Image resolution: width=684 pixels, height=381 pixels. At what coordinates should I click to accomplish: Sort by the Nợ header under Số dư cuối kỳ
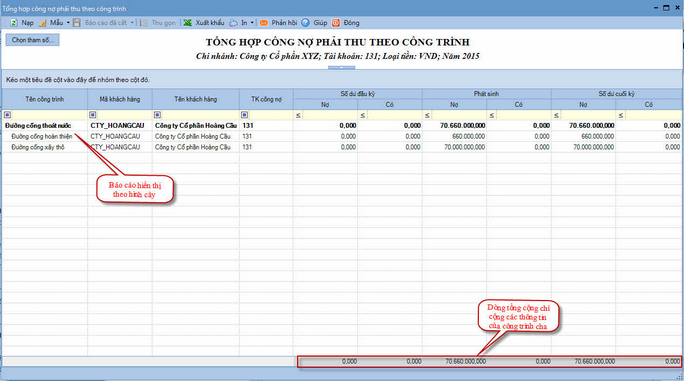583,105
